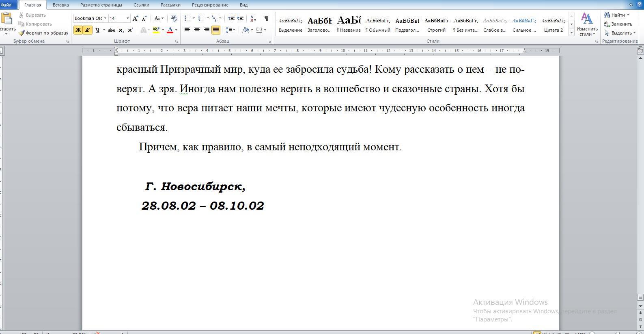Toggle bold (Ж) formatting off

(78, 30)
